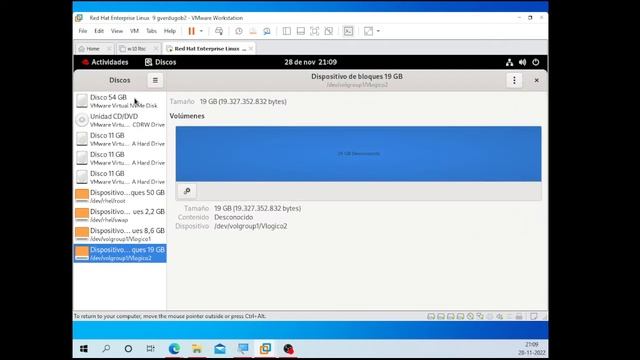The image size is (640, 360).
Task: Open the Tabs menu
Action: (x=151, y=31)
